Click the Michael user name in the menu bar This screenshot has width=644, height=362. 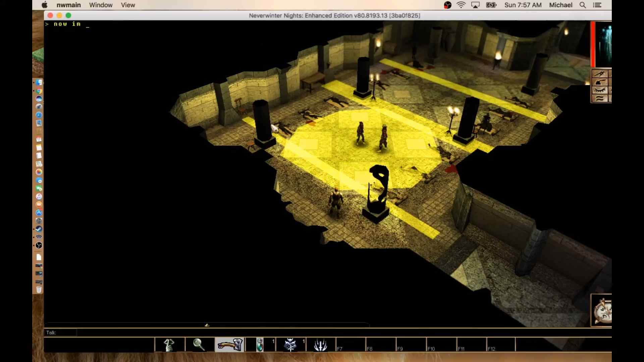pyautogui.click(x=560, y=5)
